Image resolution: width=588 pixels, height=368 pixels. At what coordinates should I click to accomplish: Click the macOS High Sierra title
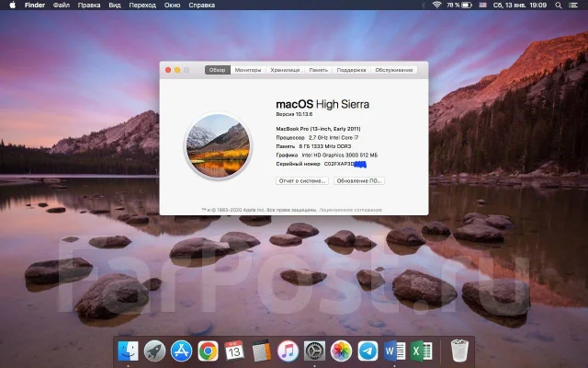[322, 104]
